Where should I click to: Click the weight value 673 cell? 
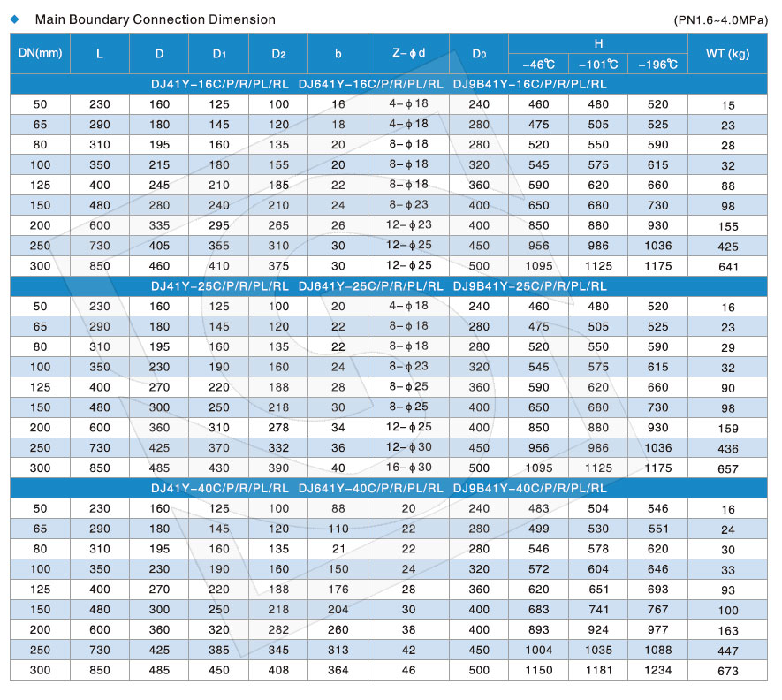(727, 671)
